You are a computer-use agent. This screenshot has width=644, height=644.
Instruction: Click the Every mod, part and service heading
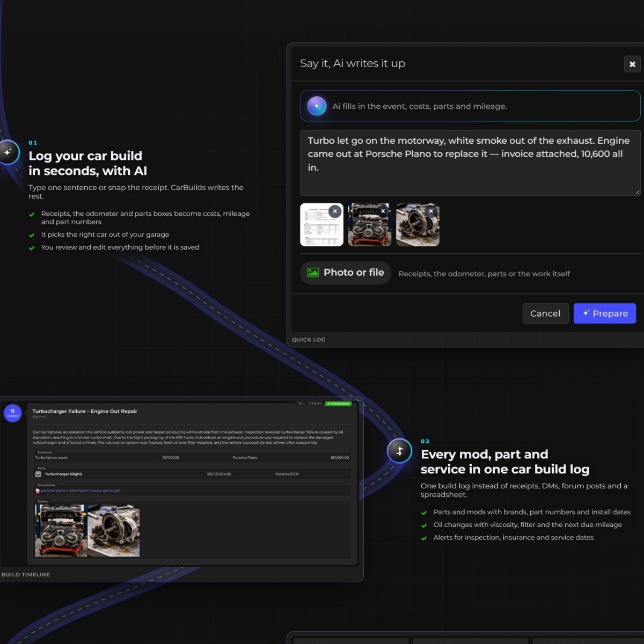(x=505, y=462)
